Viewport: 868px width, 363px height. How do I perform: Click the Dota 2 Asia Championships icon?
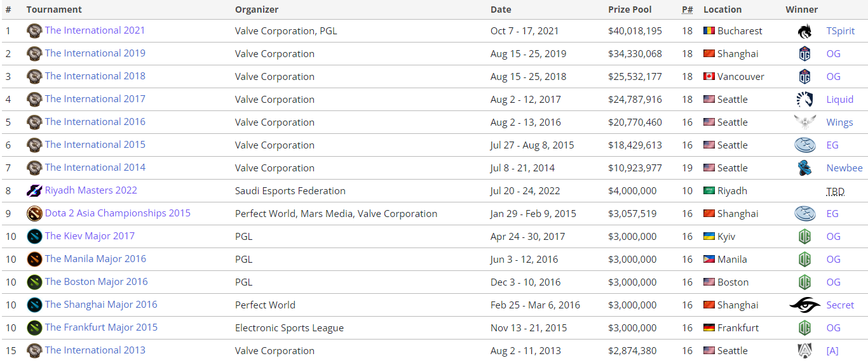point(34,213)
